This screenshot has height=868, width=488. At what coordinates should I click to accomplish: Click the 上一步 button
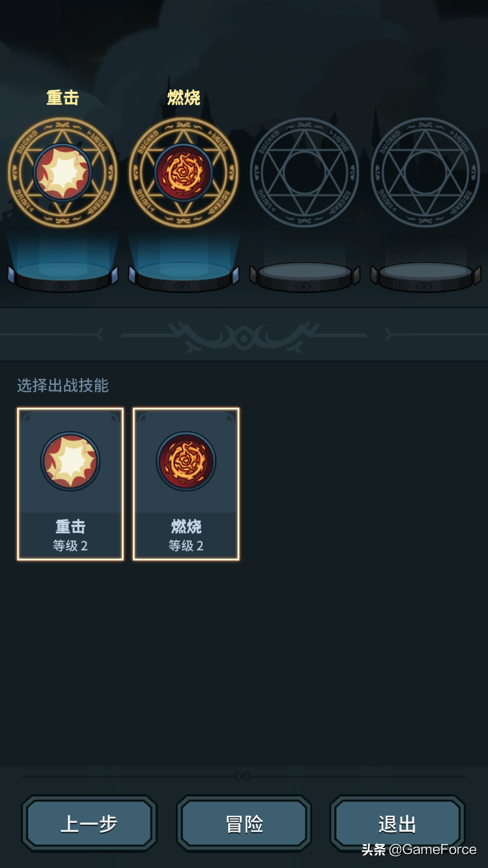[x=89, y=823]
